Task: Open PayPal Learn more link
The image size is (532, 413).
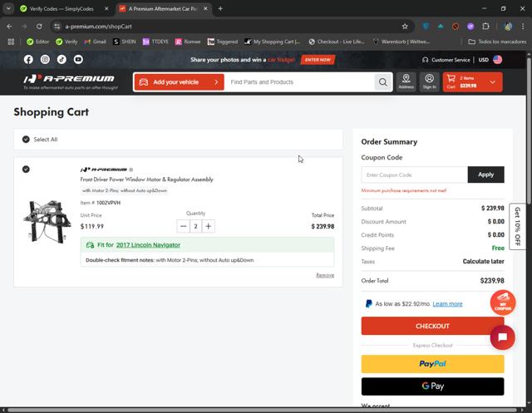Action: click(x=447, y=304)
